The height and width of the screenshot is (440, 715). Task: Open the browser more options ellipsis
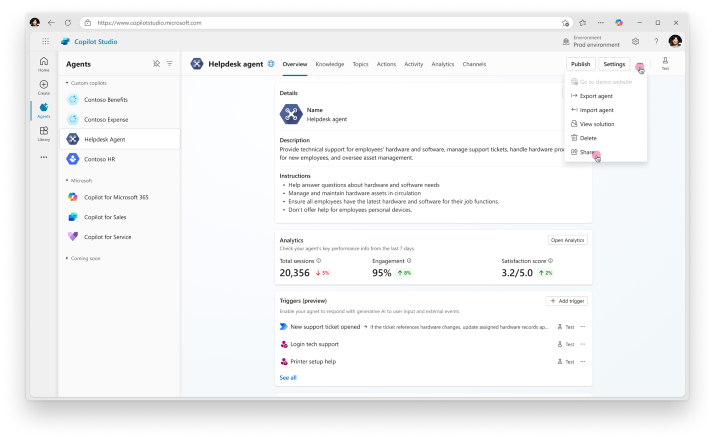(x=601, y=22)
